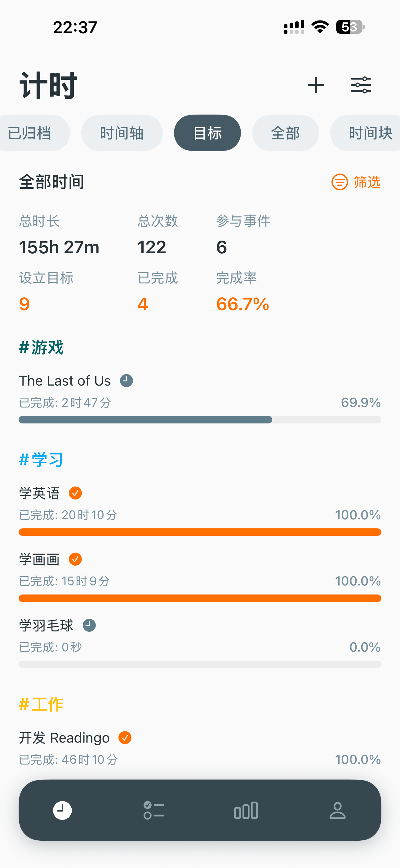The image size is (400, 868).
Task: Select the 已归档 pill button
Action: pos(30,133)
